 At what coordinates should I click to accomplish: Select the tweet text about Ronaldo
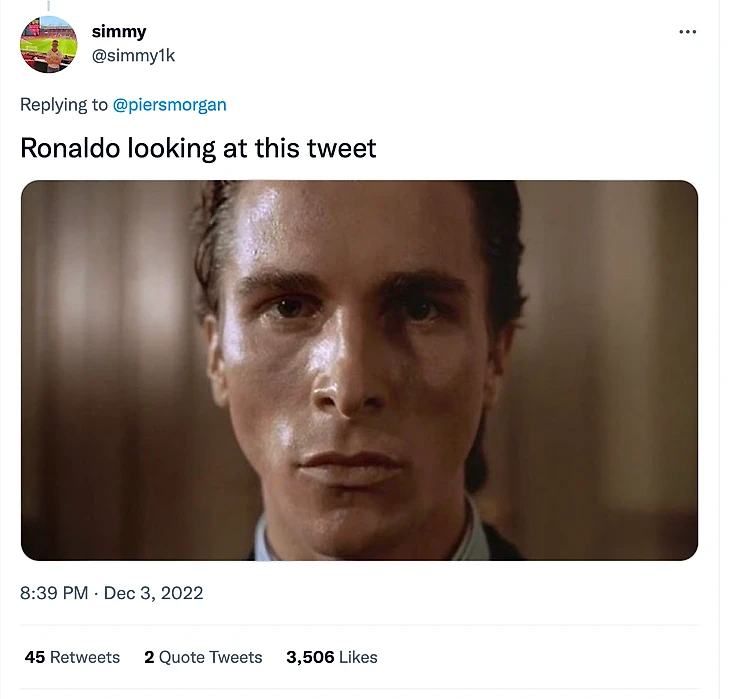click(x=198, y=148)
